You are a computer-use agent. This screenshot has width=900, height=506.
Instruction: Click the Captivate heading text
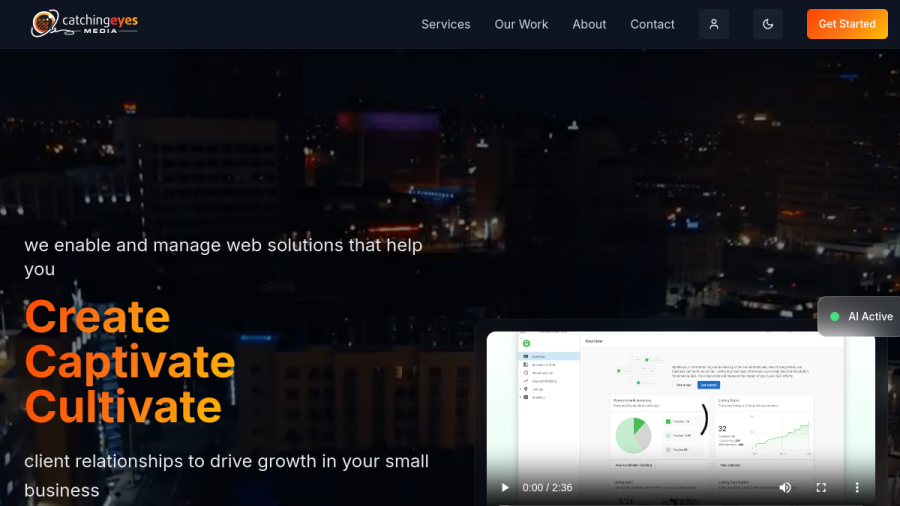[x=130, y=361]
